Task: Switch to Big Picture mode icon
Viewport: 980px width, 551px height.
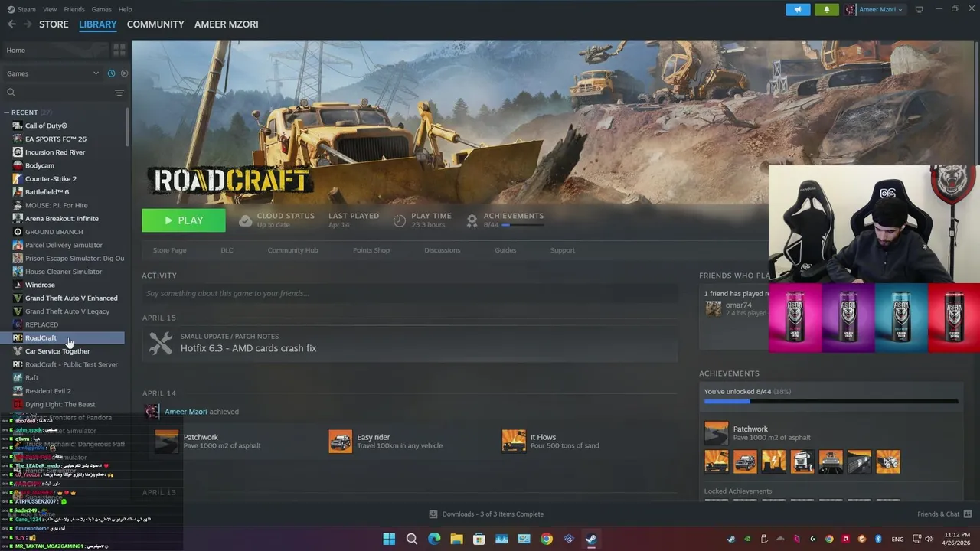Action: (x=920, y=10)
